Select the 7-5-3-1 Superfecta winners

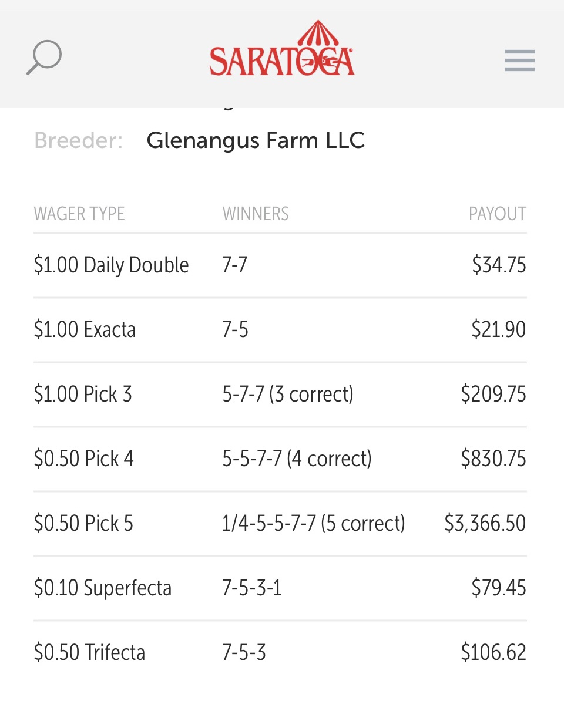pos(252,588)
